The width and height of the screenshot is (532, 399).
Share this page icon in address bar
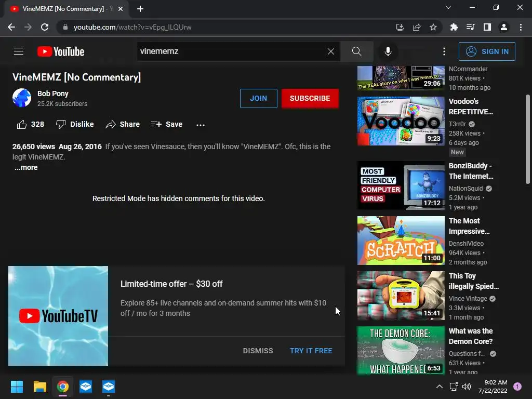coord(417,27)
